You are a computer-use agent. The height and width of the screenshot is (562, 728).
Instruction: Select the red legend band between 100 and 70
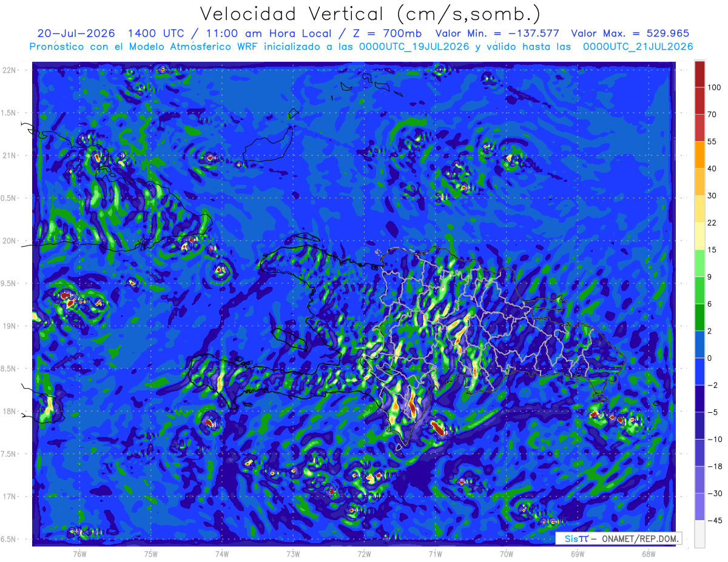pos(699,101)
